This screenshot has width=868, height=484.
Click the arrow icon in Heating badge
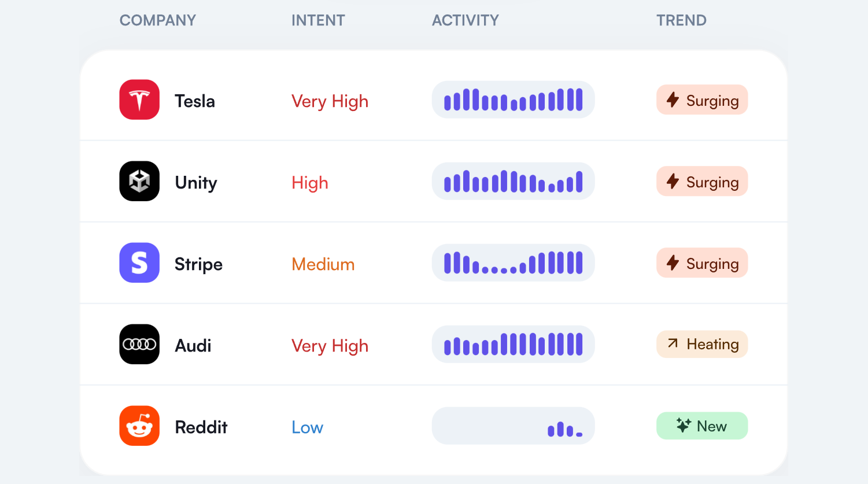(x=673, y=343)
